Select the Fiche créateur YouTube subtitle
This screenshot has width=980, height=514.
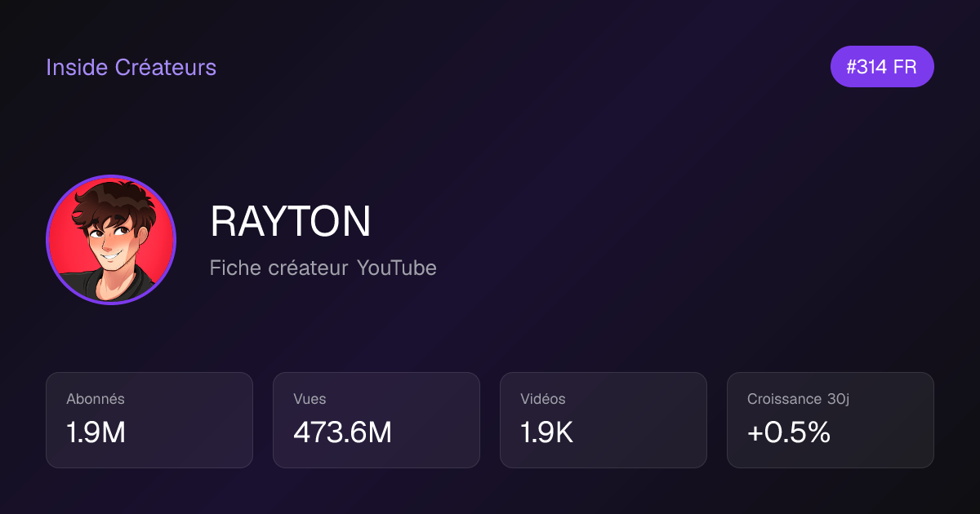(323, 268)
